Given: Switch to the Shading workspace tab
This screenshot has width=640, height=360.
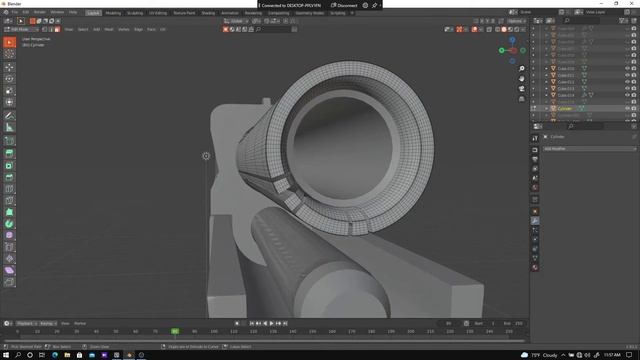Looking at the screenshot, I should click(x=208, y=13).
